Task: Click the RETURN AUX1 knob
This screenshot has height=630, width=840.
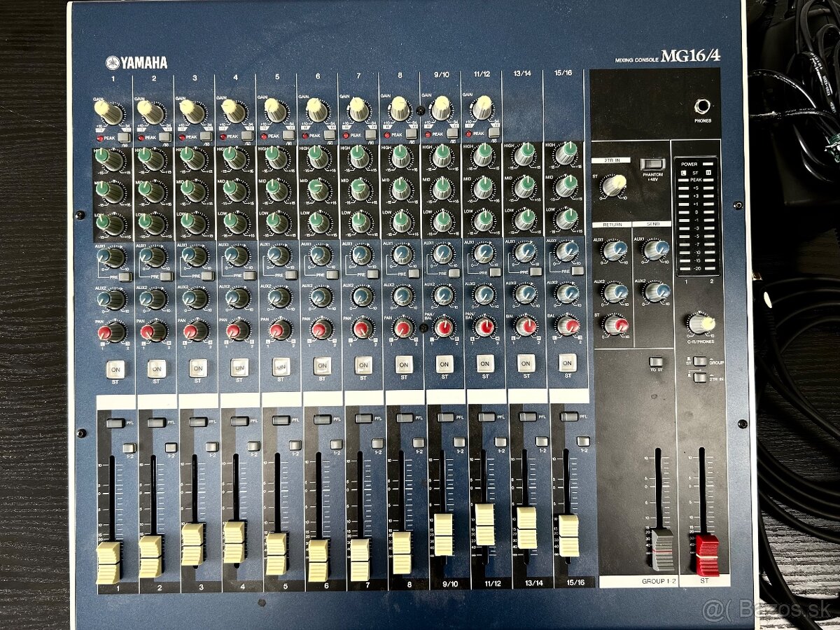Action: [x=615, y=251]
